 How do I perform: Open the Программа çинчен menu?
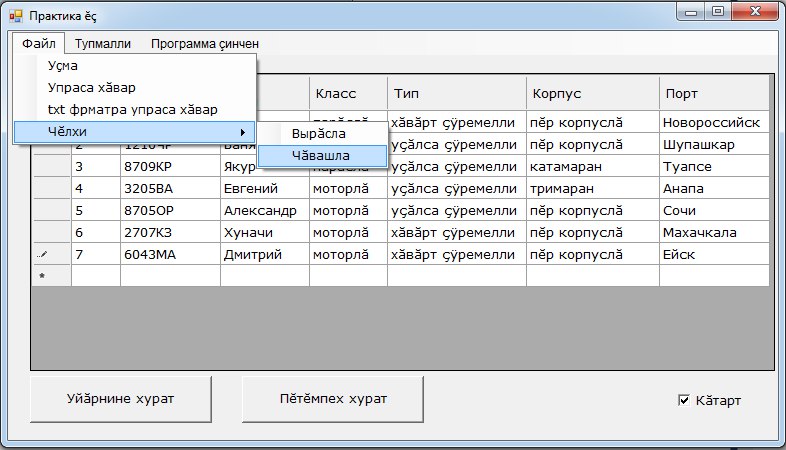tap(204, 44)
